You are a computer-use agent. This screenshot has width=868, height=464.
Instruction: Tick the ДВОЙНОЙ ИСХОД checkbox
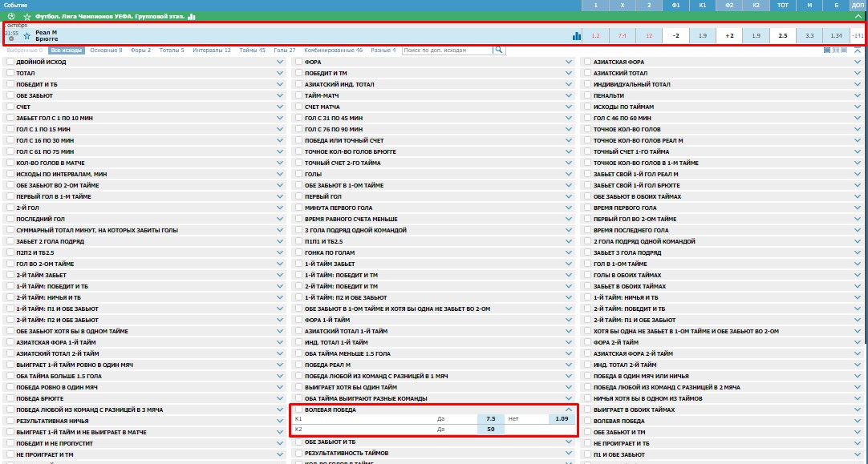pyautogui.click(x=10, y=62)
